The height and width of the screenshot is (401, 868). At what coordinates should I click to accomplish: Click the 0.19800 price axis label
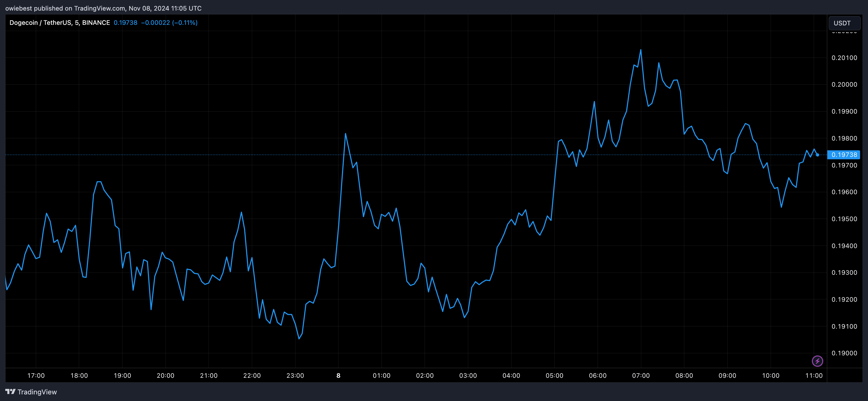point(844,138)
